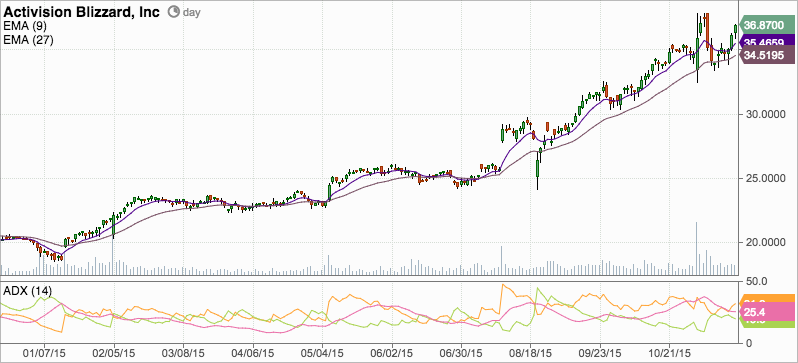Click the brown 34.5195 EMA value tag
The width and height of the screenshot is (798, 363).
tap(766, 55)
